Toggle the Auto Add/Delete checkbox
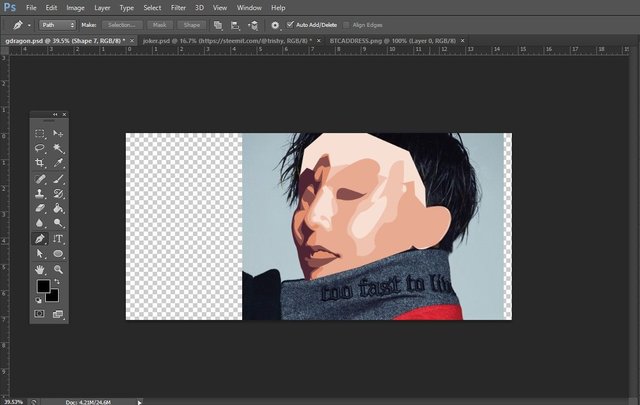640x405 pixels. coord(291,23)
